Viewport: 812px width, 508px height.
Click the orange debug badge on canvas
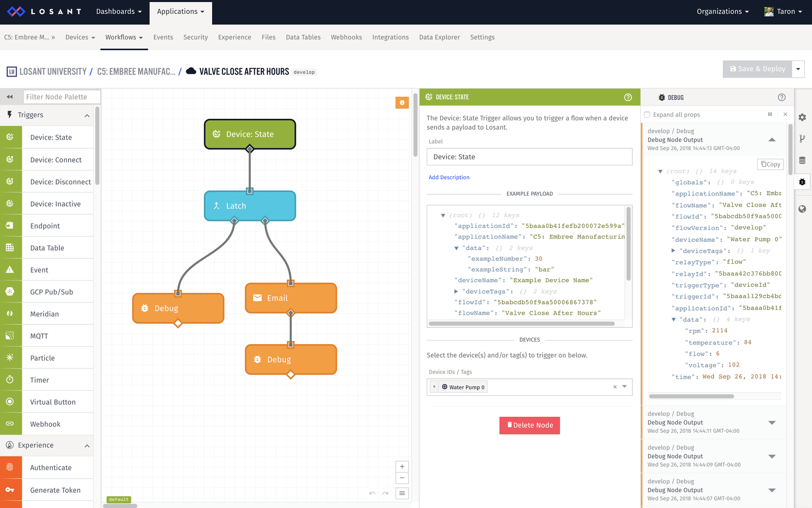(402, 103)
